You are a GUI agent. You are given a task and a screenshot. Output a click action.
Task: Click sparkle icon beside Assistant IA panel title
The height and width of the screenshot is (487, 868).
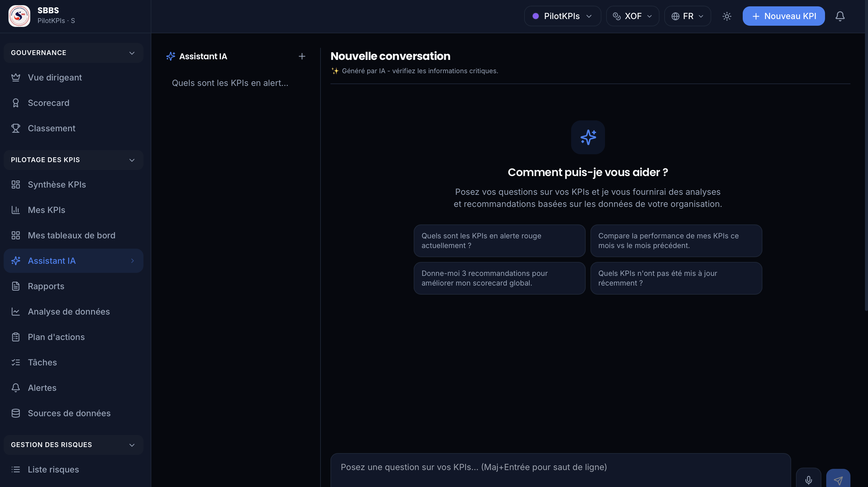(x=170, y=56)
